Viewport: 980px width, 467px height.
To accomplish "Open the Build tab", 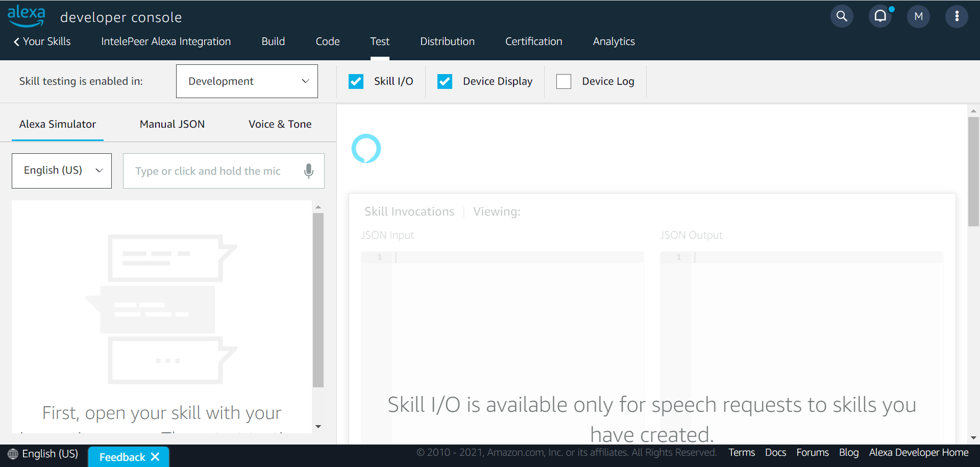I will click(x=273, y=41).
